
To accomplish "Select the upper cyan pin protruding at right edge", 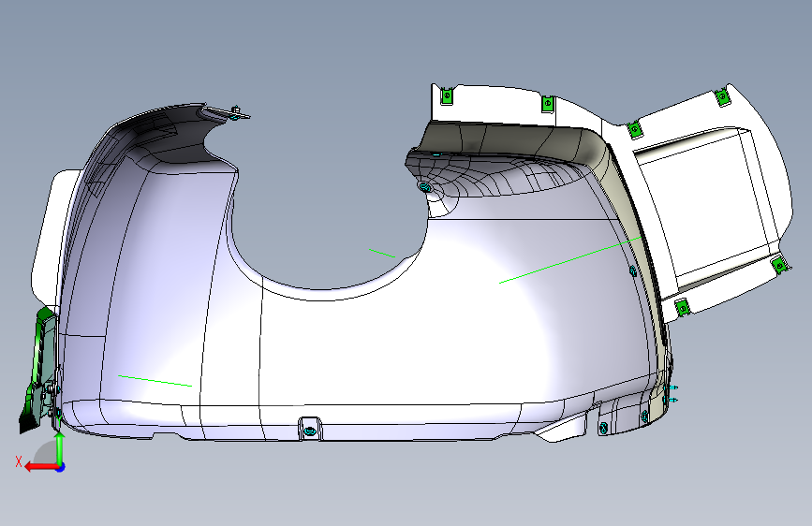I will click(x=672, y=387).
